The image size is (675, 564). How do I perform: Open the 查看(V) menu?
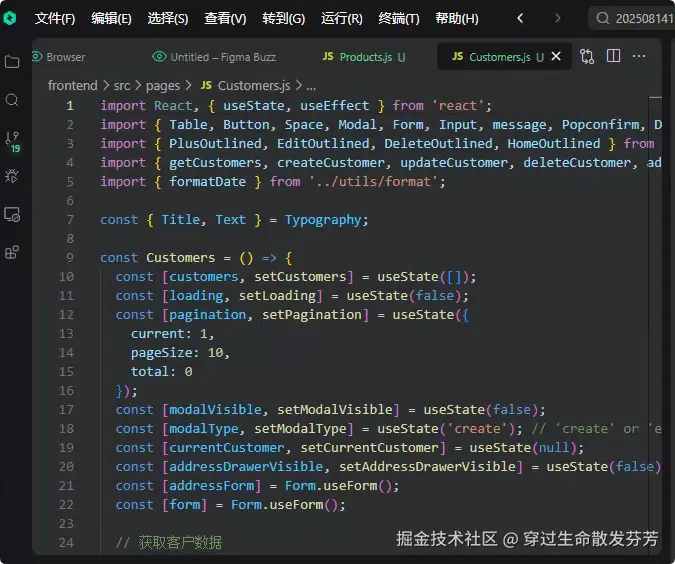[225, 19]
